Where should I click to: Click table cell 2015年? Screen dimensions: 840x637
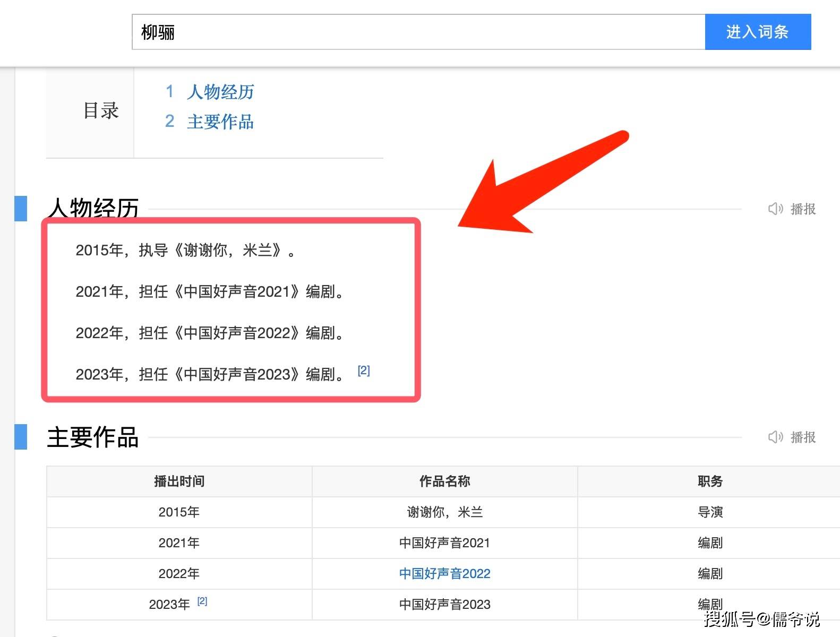coord(179,512)
